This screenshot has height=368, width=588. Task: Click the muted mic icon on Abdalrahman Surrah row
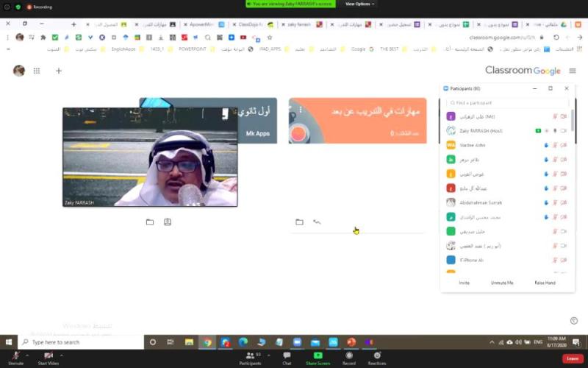pos(555,203)
